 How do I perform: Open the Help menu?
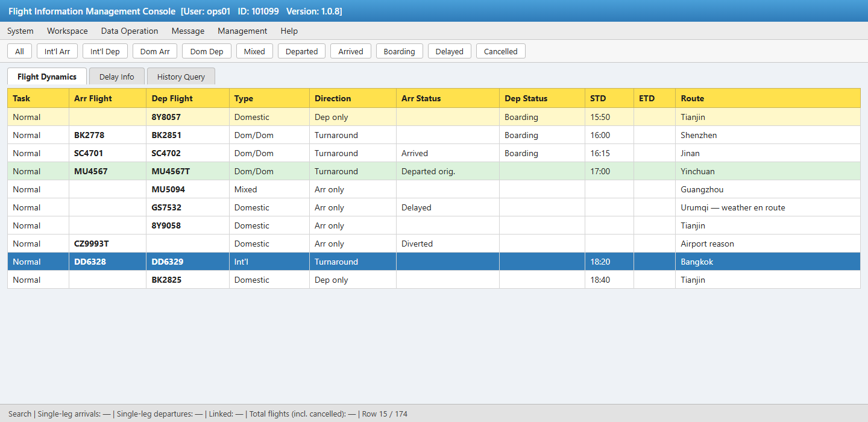click(289, 31)
